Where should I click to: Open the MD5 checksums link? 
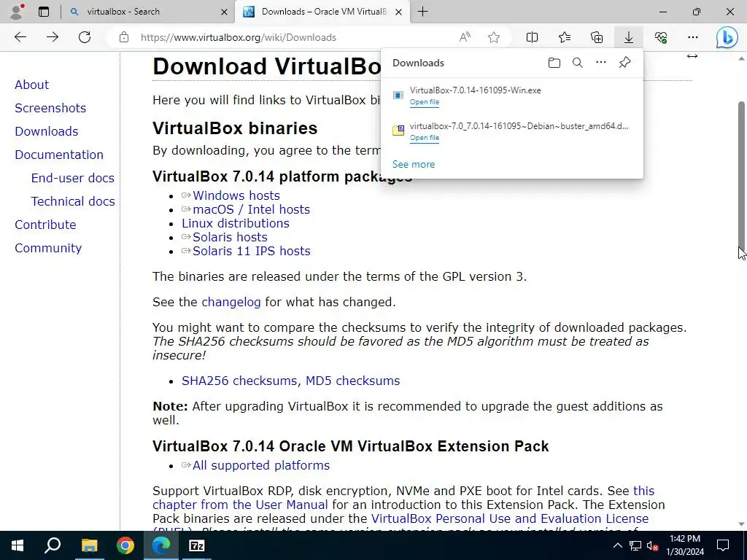pos(353,381)
